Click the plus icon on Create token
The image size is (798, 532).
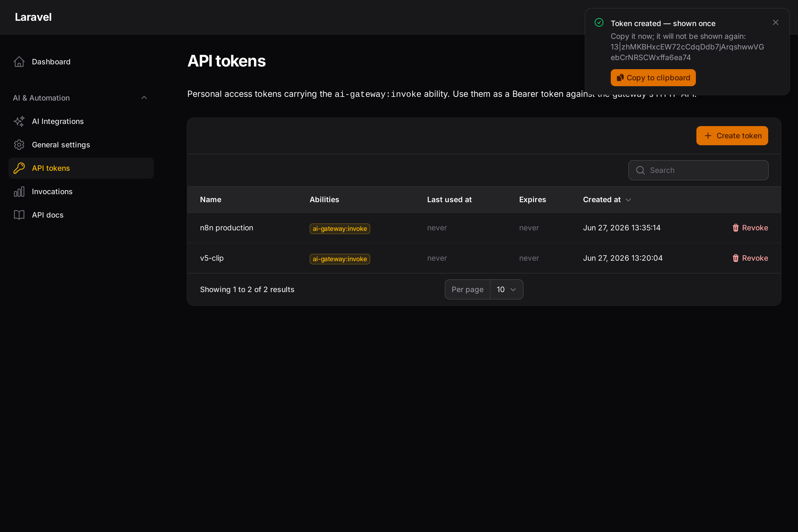[x=708, y=136]
